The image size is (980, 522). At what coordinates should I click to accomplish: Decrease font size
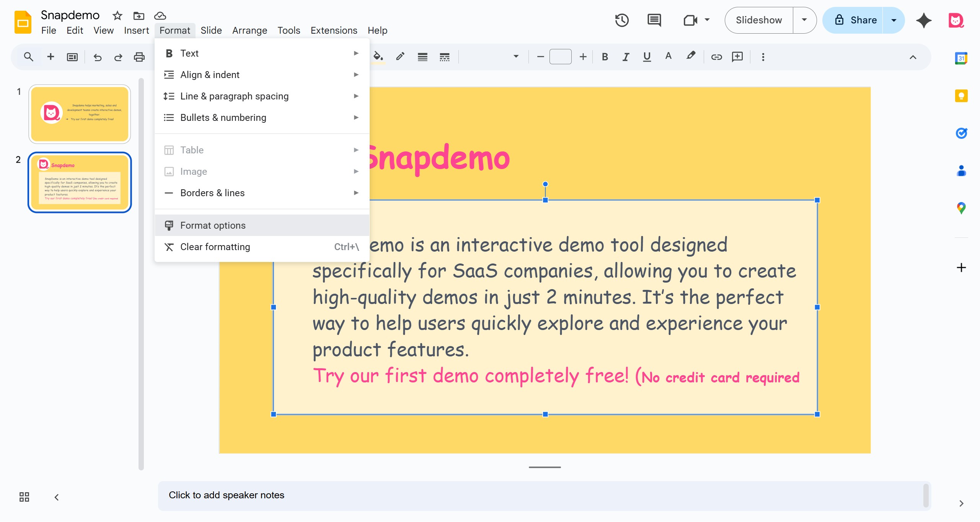540,57
